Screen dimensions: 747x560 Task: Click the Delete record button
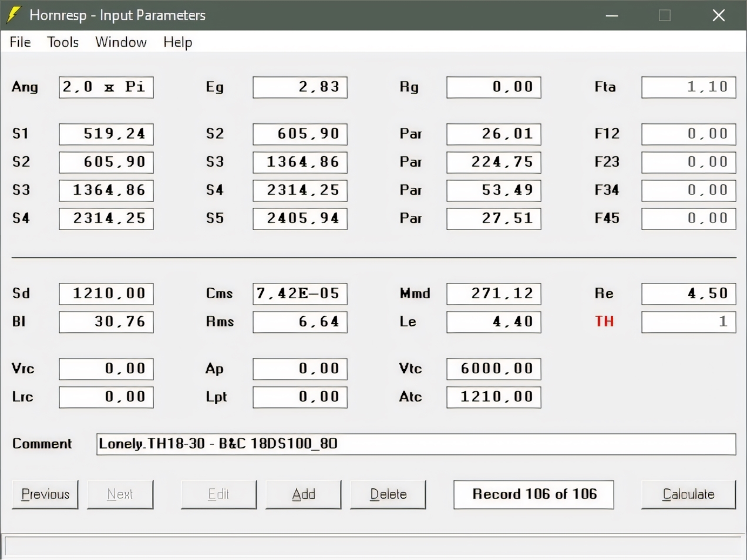388,494
